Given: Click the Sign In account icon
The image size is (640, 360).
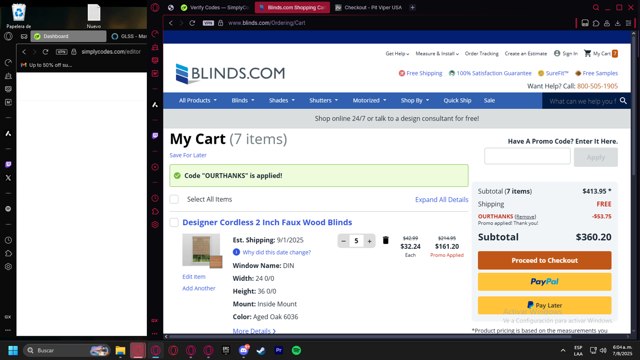Looking at the screenshot, I should tap(557, 53).
